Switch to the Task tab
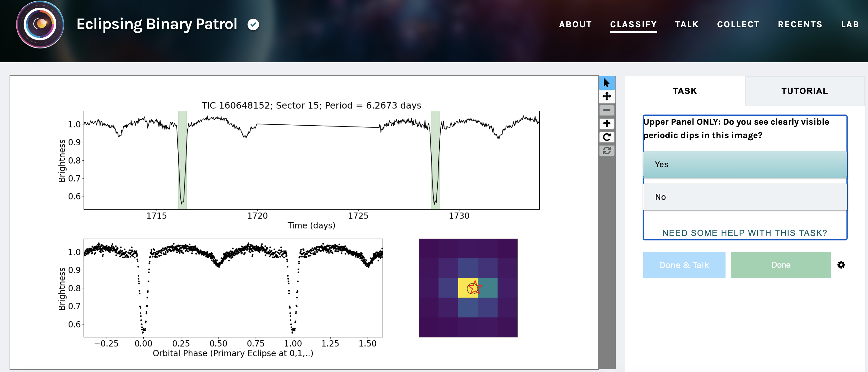Viewport: 868px width, 372px height. [x=684, y=91]
